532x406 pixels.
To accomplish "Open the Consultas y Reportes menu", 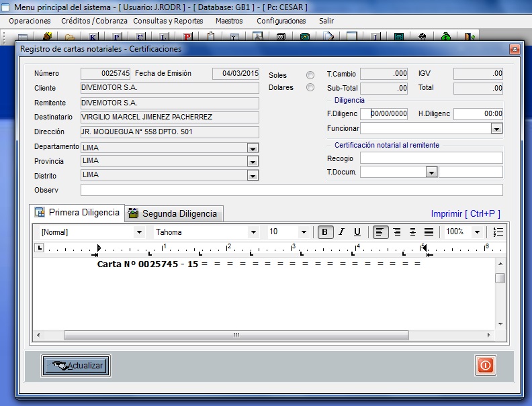I will coord(168,21).
